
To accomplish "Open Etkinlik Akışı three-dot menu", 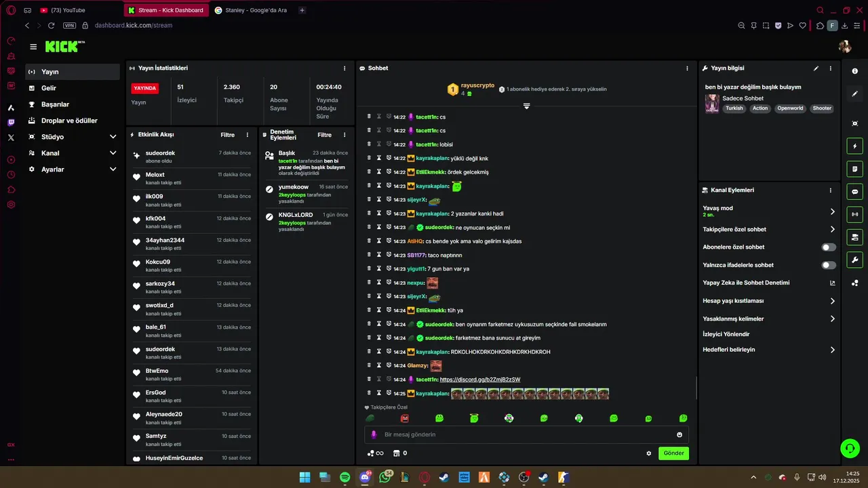I will click(247, 135).
